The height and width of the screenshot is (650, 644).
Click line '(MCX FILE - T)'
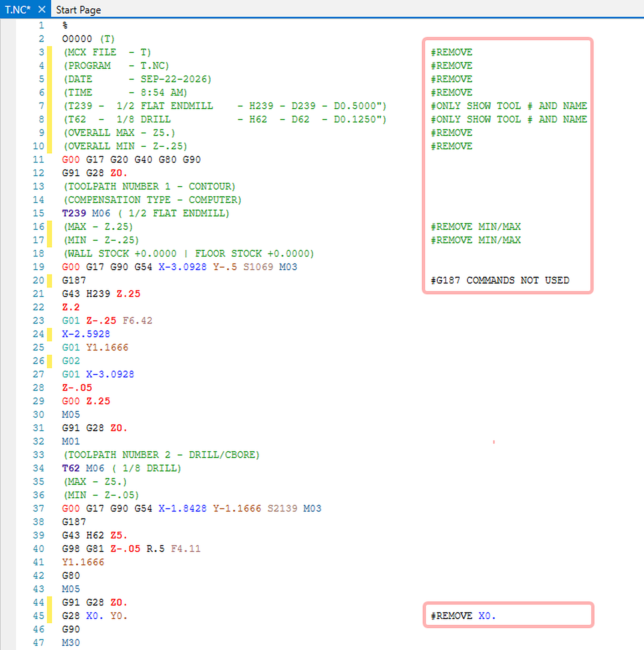(107, 52)
